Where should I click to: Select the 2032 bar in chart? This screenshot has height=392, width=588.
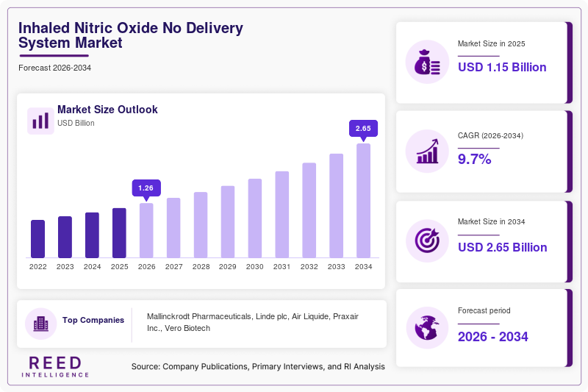click(x=309, y=210)
